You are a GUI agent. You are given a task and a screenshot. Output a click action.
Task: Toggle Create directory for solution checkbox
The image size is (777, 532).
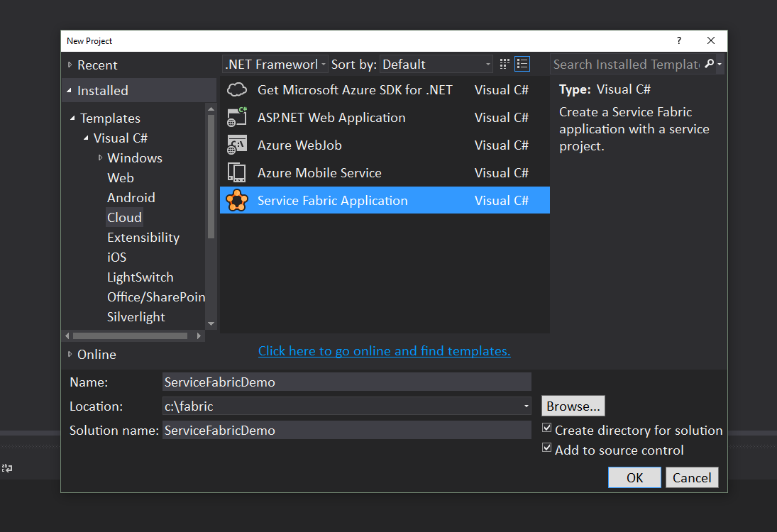(x=546, y=428)
